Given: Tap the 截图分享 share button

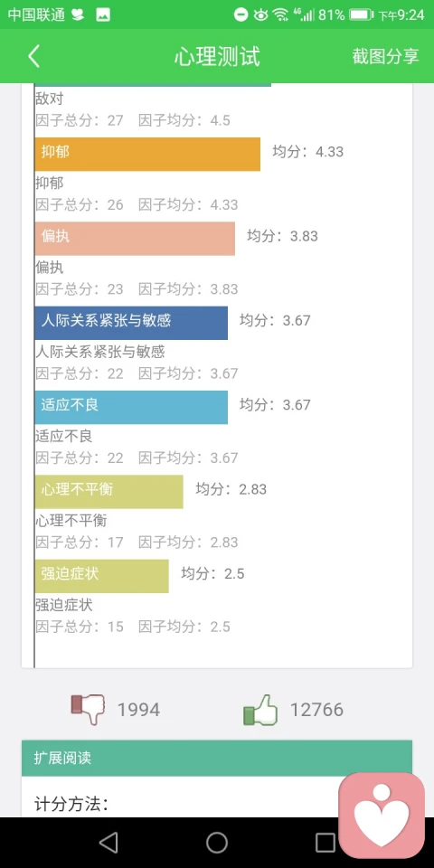Looking at the screenshot, I should click(x=385, y=56).
